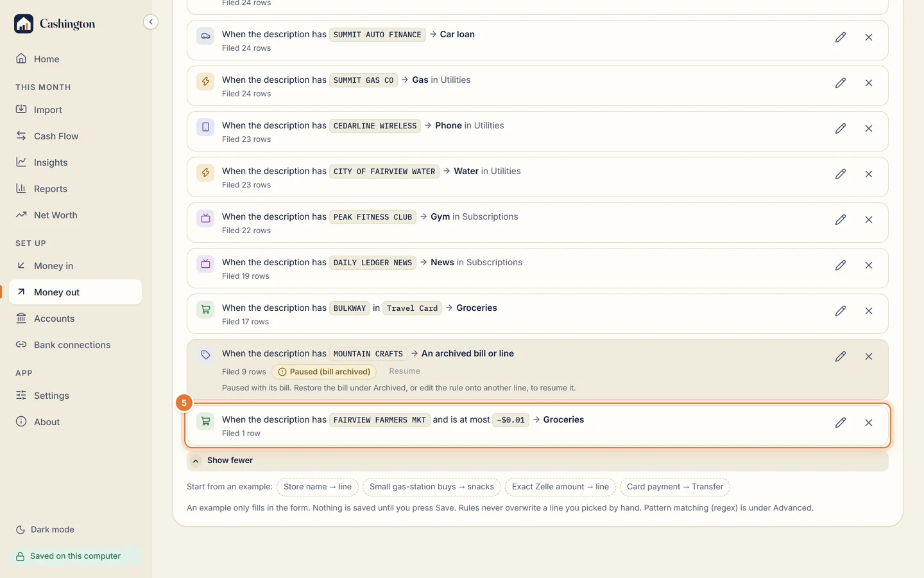This screenshot has height=578, width=924.
Task: Click the Cashington logo icon
Action: pos(24,24)
